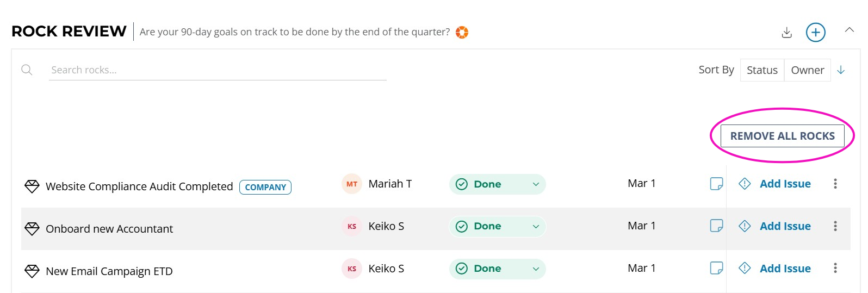Open note icon for Website Compliance Audit

point(716,184)
